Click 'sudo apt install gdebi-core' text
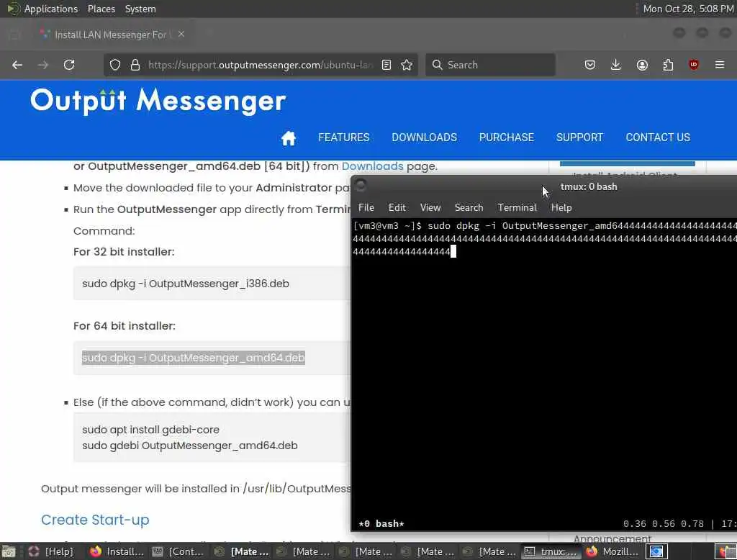This screenshot has height=560, width=737. 150,430
